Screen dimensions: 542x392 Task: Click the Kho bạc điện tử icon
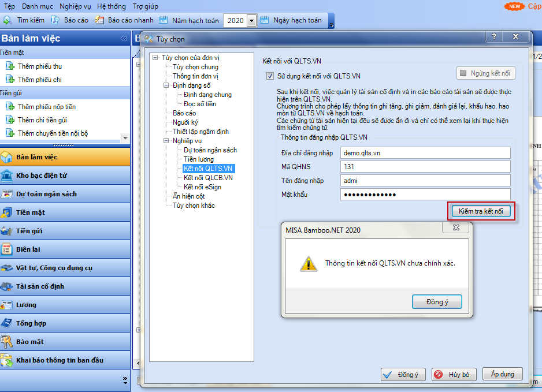(7, 176)
